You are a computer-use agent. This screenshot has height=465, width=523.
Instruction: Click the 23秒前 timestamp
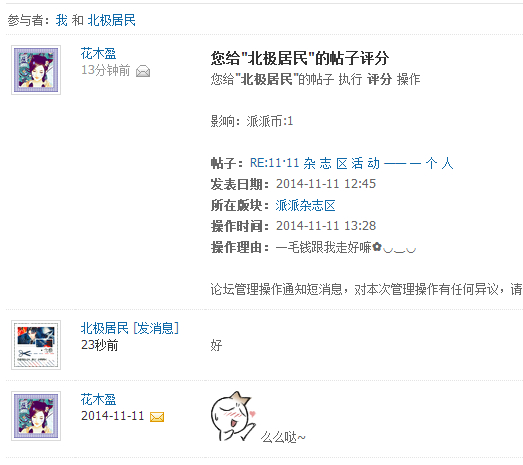[x=99, y=345]
